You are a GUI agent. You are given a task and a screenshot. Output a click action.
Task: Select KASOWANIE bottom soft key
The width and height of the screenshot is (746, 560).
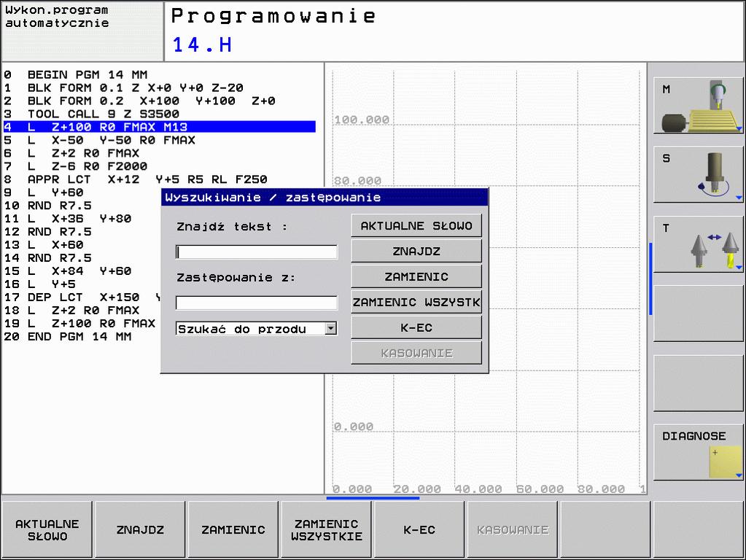pyautogui.click(x=513, y=529)
